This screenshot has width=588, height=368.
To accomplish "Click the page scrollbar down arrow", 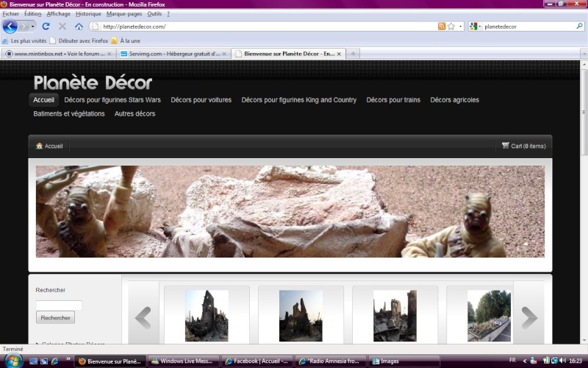I will tap(584, 340).
